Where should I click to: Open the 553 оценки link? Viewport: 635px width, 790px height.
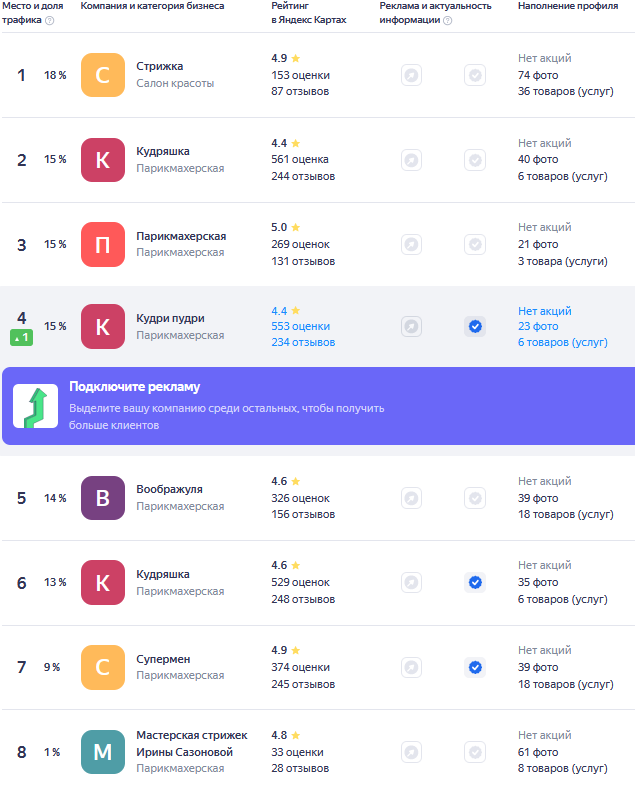click(301, 326)
